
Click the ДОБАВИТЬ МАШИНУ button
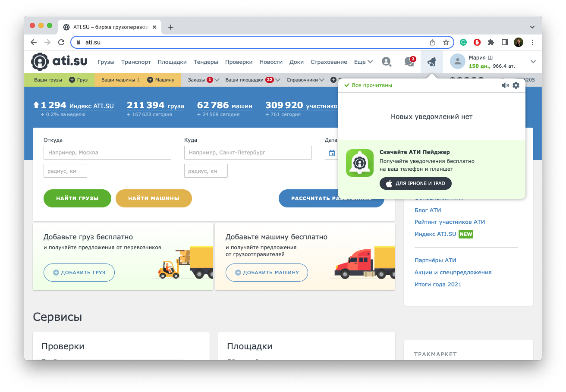tap(267, 273)
